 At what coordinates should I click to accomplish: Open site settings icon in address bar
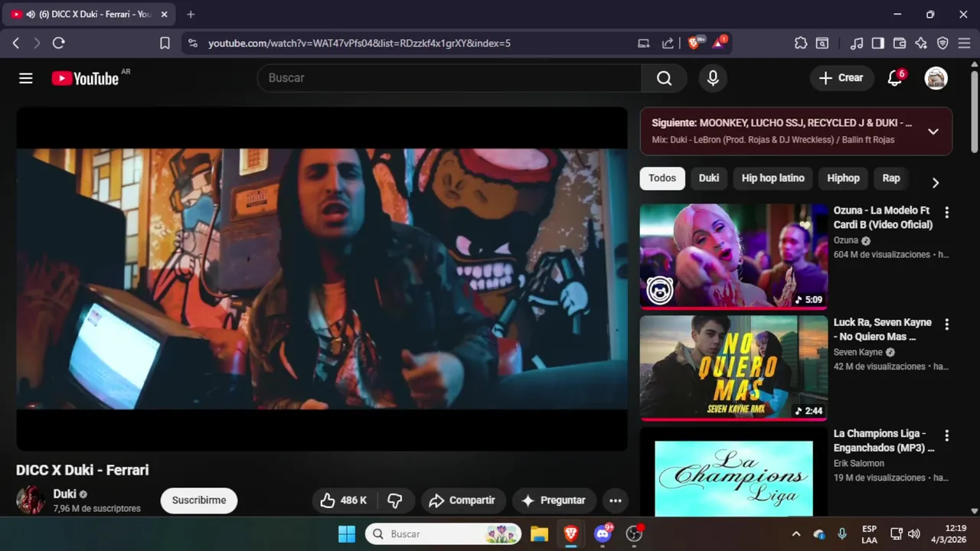[x=192, y=44]
